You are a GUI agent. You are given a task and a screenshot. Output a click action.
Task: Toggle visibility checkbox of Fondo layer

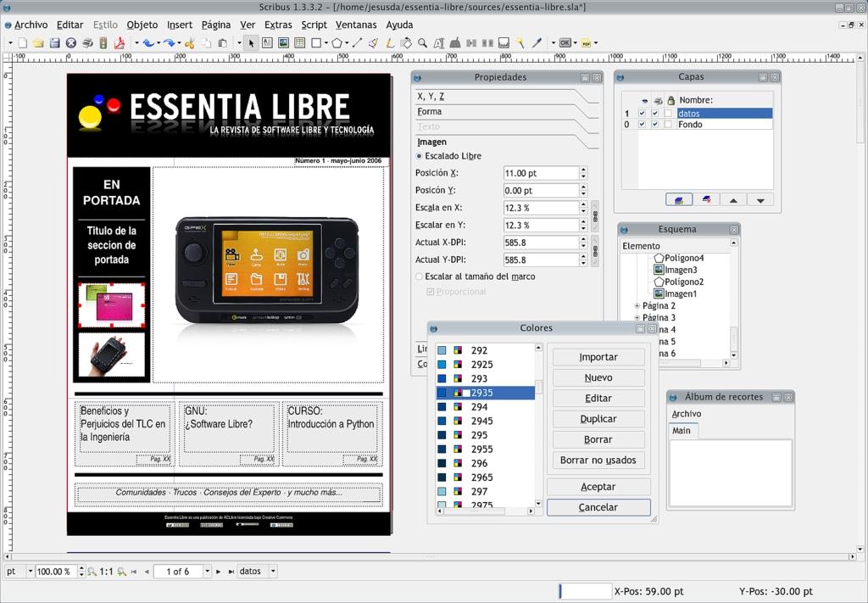click(643, 124)
